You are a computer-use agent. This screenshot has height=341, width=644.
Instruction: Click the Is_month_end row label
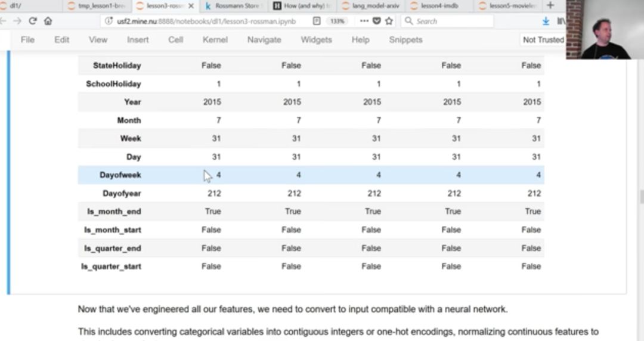(x=114, y=212)
